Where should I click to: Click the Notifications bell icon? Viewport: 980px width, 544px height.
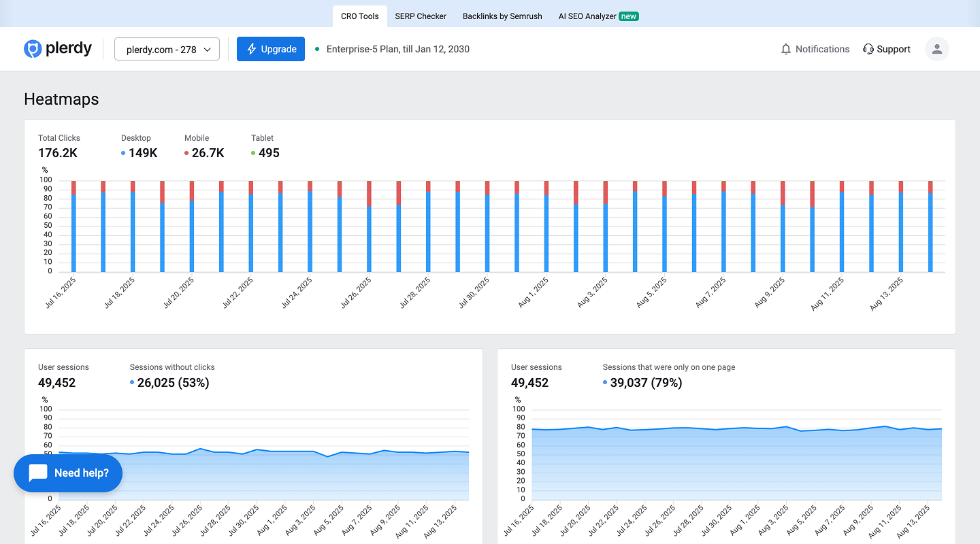pyautogui.click(x=786, y=49)
